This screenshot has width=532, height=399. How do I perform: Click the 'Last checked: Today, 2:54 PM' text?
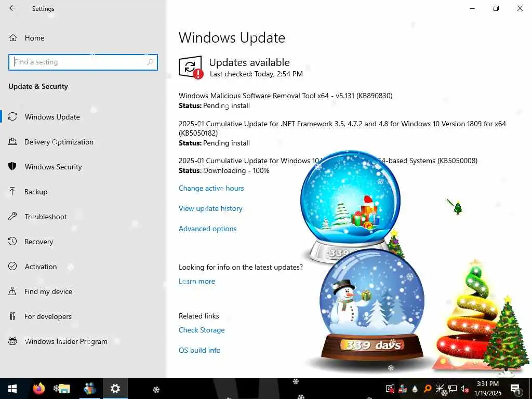[256, 74]
